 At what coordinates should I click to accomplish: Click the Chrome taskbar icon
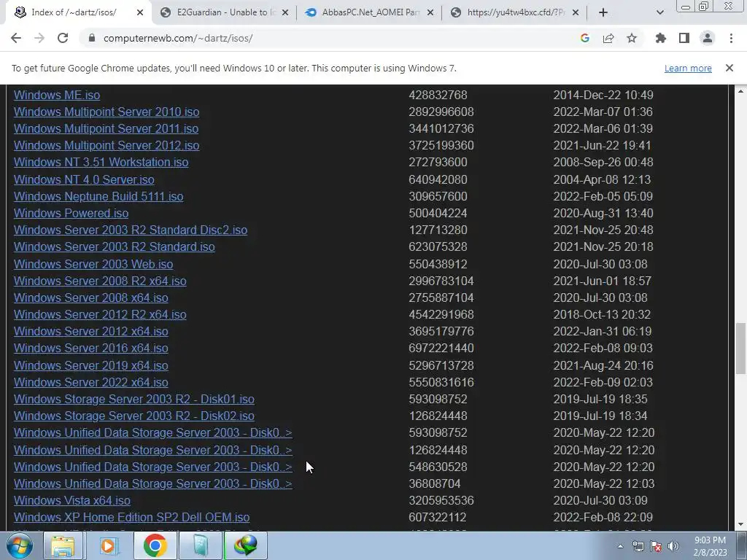(x=155, y=545)
